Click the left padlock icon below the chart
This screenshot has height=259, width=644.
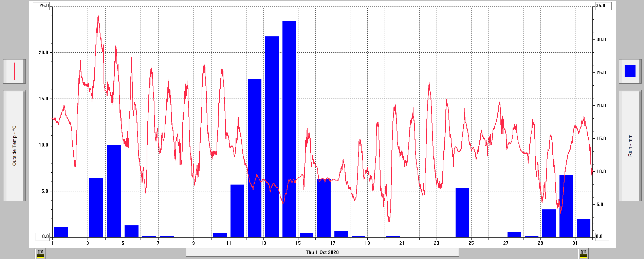point(40,254)
